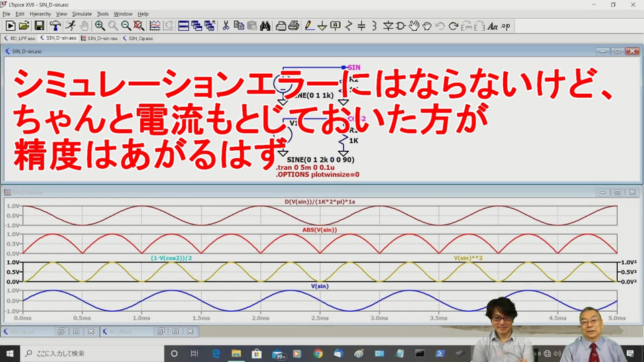Click the Redo arrow icon
Image resolution: width=644 pixels, height=362 pixels.
click(453, 26)
